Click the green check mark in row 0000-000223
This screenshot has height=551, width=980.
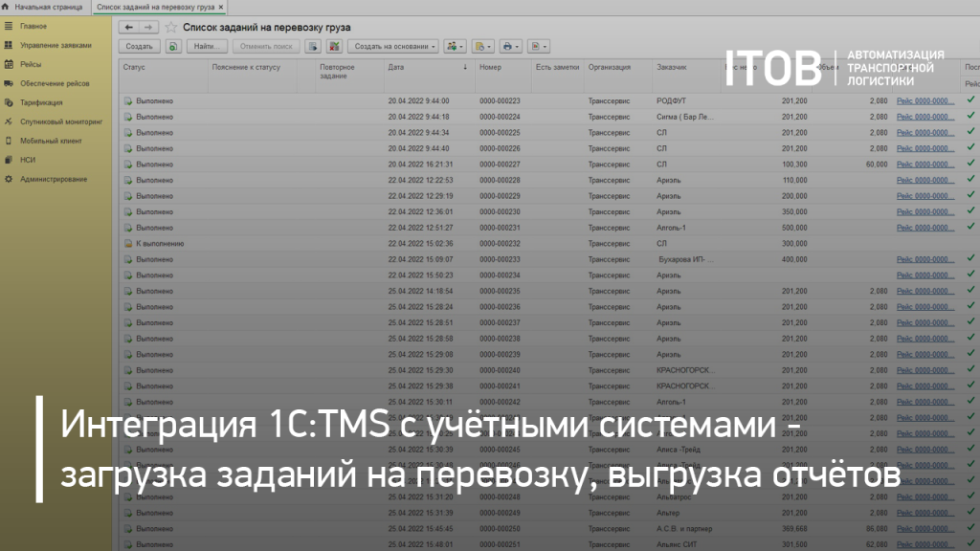[970, 99]
